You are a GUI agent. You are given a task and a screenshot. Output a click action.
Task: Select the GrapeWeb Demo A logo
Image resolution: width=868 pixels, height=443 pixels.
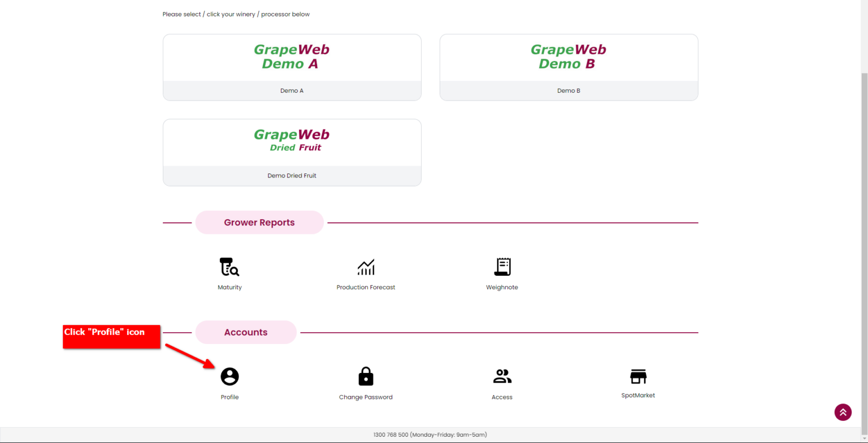point(292,57)
